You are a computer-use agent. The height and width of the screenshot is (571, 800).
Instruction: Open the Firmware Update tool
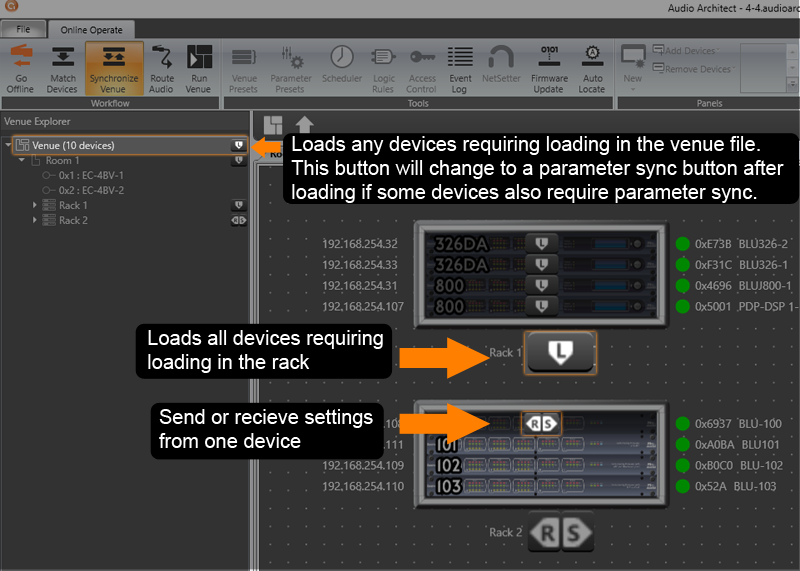(x=549, y=69)
